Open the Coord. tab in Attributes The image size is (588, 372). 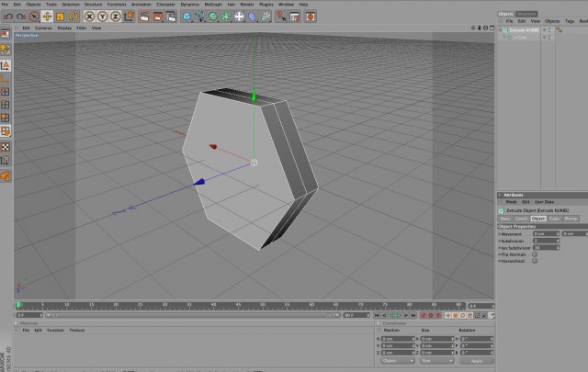pyautogui.click(x=521, y=219)
